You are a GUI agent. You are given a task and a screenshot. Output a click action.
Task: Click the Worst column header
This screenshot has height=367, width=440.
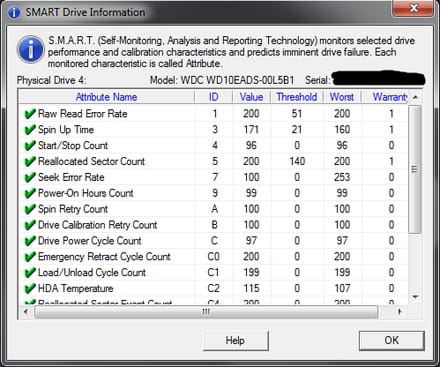click(342, 97)
